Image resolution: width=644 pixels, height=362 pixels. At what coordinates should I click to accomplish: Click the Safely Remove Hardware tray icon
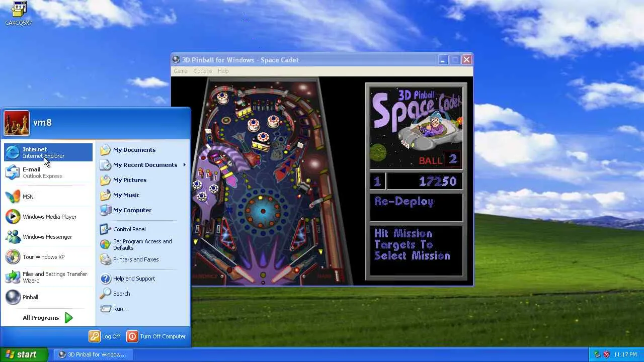[x=597, y=354]
